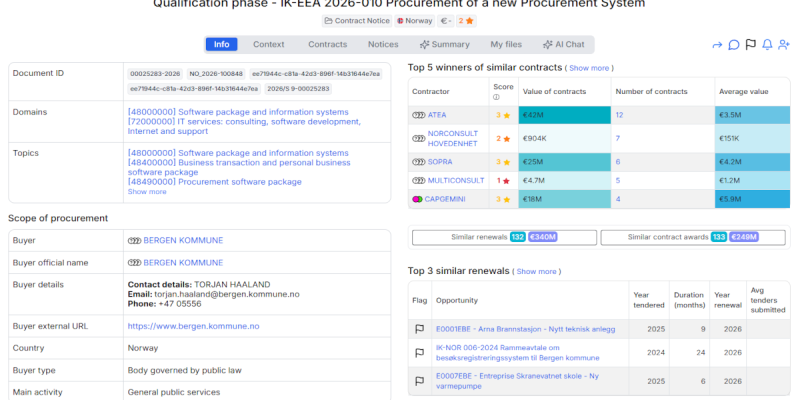800x400 pixels.
Task: Click the notification bell icon
Action: click(x=767, y=45)
